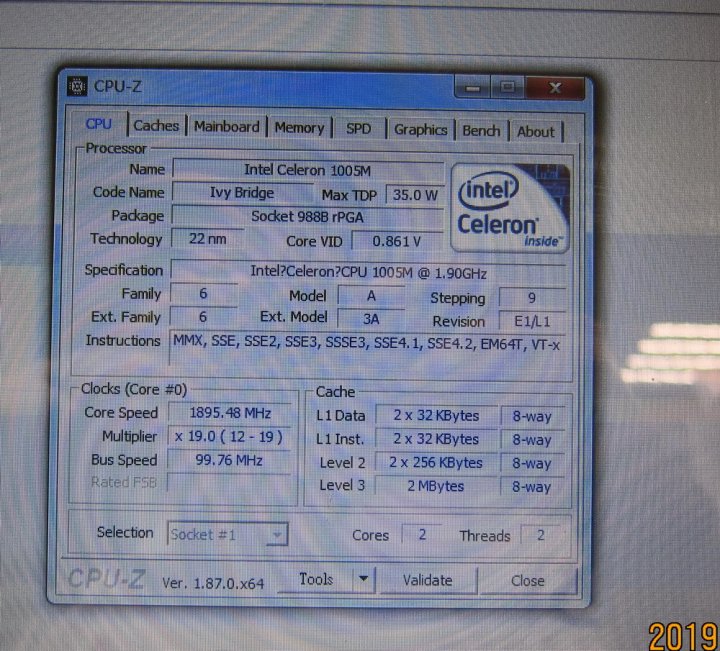Click the Intel Celeron inside logo

pos(510,208)
